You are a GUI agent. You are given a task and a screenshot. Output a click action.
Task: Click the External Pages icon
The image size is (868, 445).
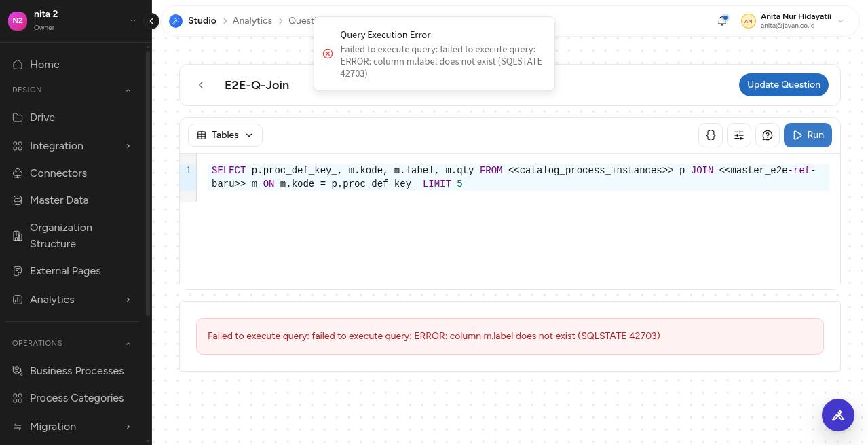coord(18,271)
